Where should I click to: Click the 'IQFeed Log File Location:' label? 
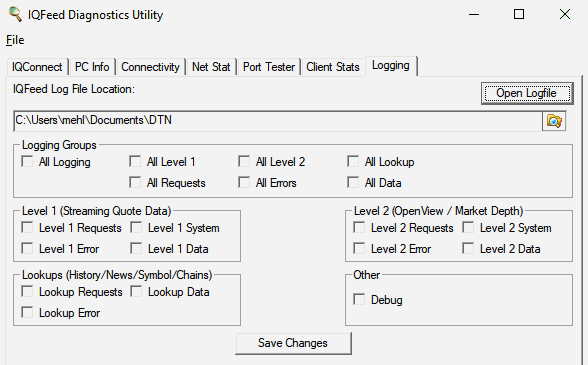[74, 89]
